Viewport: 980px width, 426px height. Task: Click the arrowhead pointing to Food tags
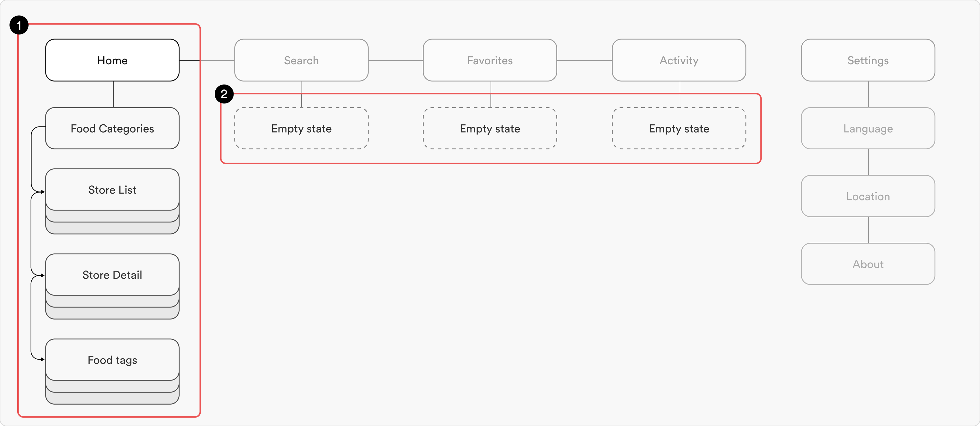point(43,359)
